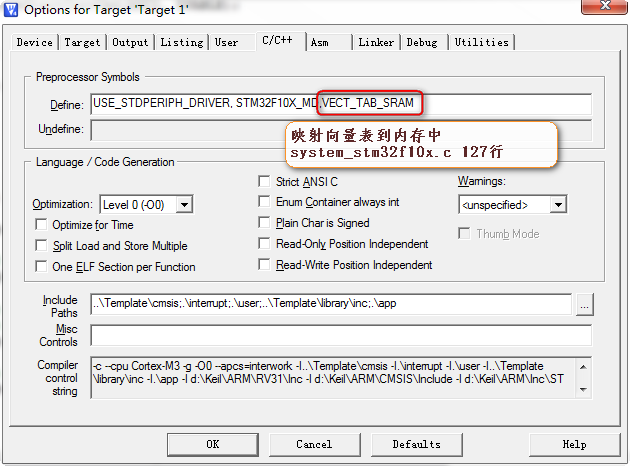
Task: Open the Listing tab
Action: pyautogui.click(x=182, y=42)
